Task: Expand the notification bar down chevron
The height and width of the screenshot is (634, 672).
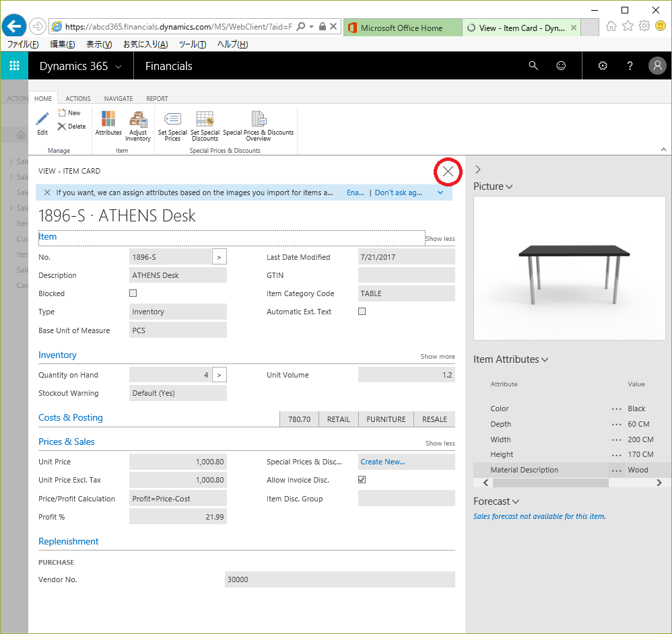Action: coord(440,192)
